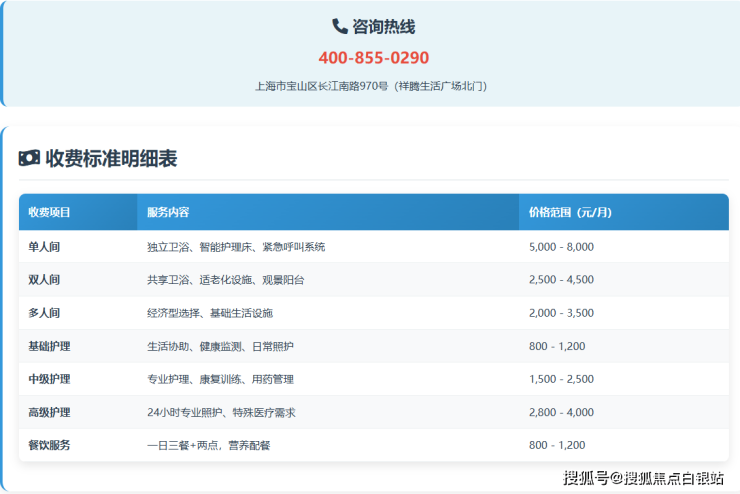Click the phone icon beside 咨询热线
Screen dimensions: 740x494
(x=340, y=27)
